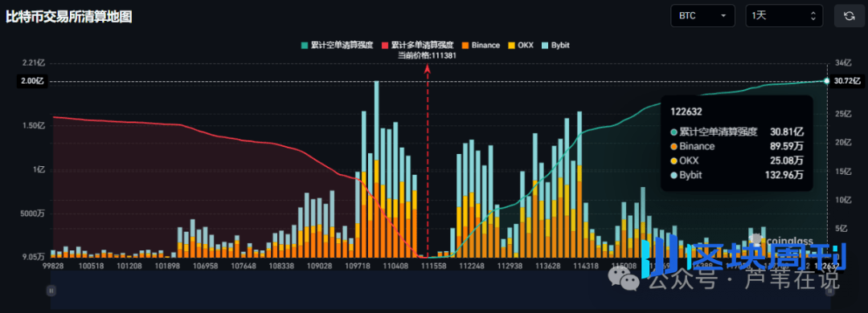Screen dimensions: 868x313
Task: Click tooltip OKX value 25.08万
Action: [x=787, y=161]
